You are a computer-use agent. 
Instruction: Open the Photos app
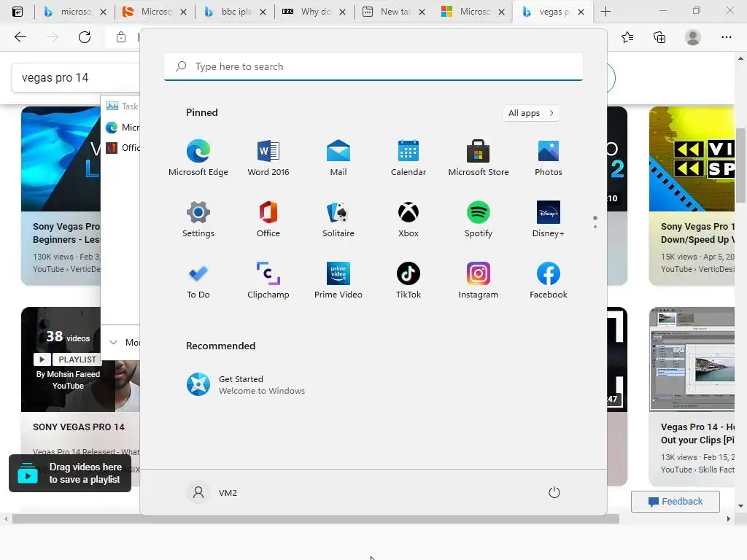coord(549,157)
